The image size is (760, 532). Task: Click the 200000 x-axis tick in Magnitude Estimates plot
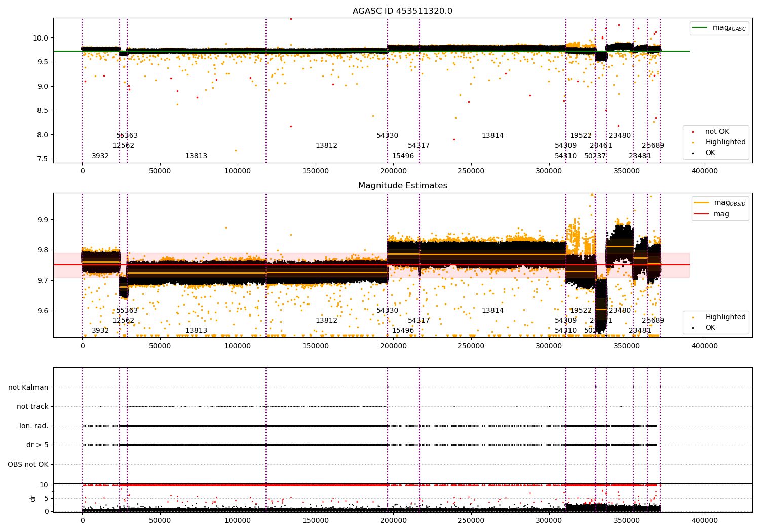click(x=393, y=346)
